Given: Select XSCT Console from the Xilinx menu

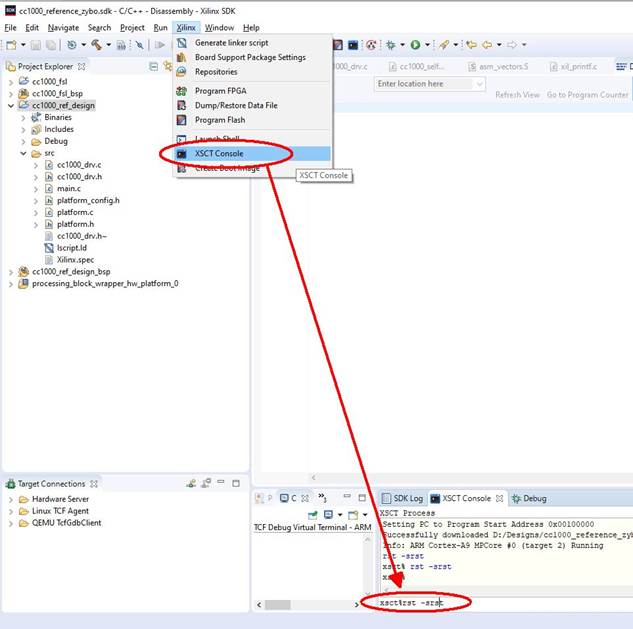Looking at the screenshot, I should [x=219, y=154].
